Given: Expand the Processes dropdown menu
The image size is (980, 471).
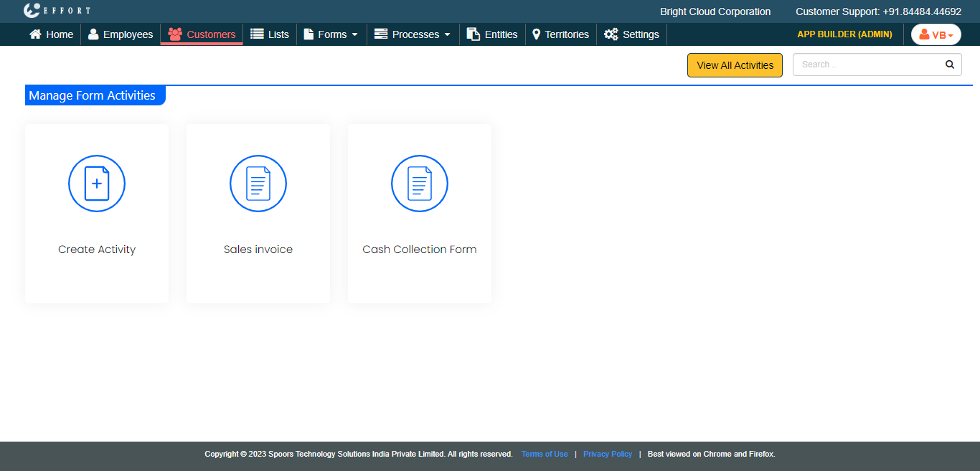Looking at the screenshot, I should 413,34.
